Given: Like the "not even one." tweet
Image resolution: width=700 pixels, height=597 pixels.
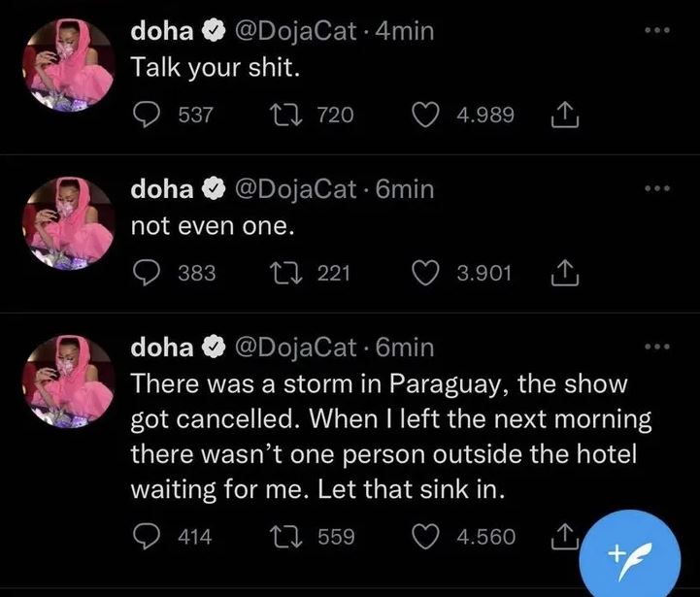Looking at the screenshot, I should click(428, 274).
